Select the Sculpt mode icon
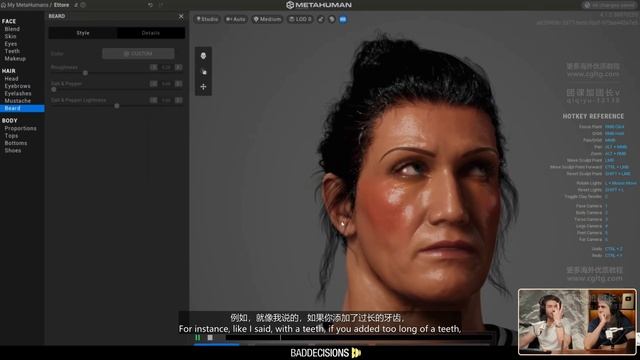Screen dimensions: 640x360 pyautogui.click(x=203, y=72)
